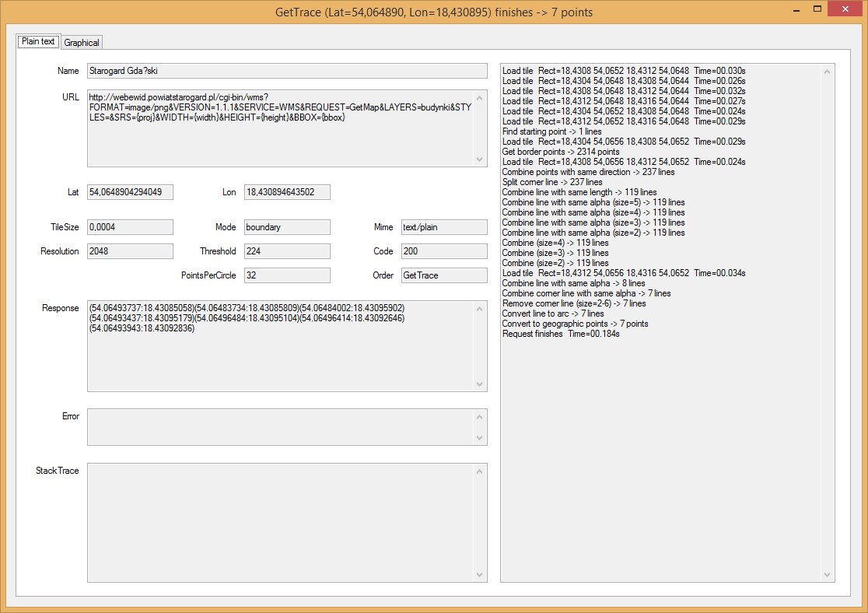Click the Resolution value 2048
868x613 pixels.
pyautogui.click(x=128, y=250)
